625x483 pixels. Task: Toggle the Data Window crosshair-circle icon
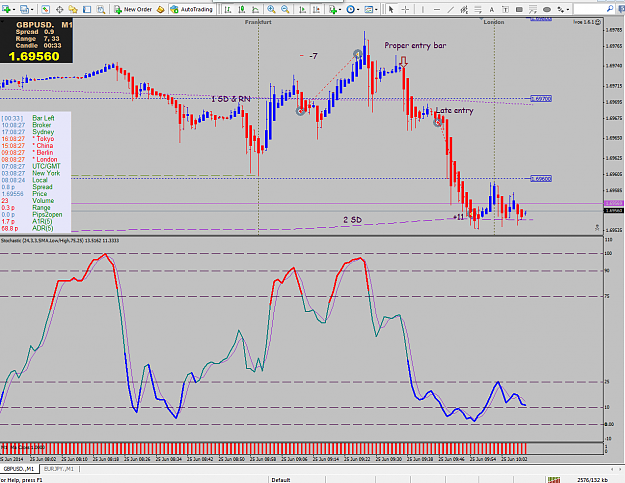click(59, 9)
